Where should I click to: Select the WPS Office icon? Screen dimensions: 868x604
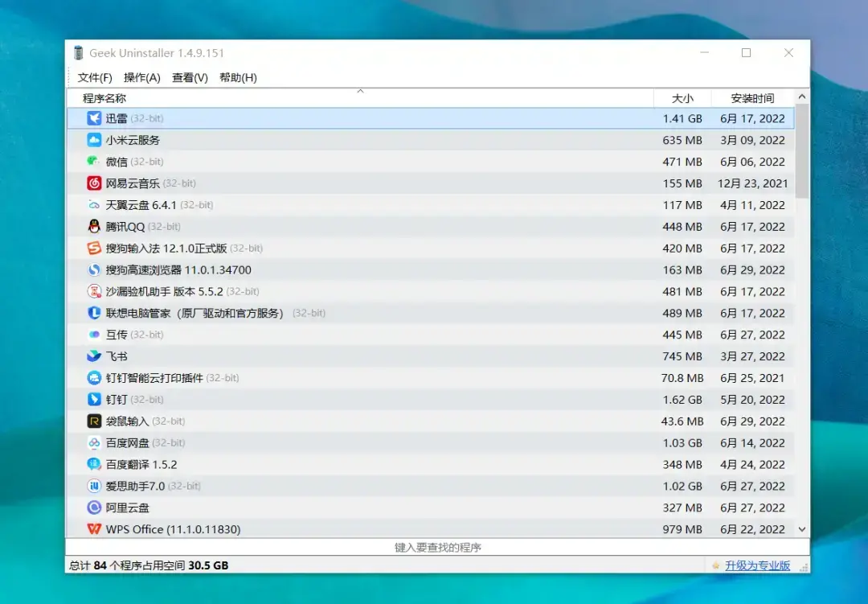point(94,529)
